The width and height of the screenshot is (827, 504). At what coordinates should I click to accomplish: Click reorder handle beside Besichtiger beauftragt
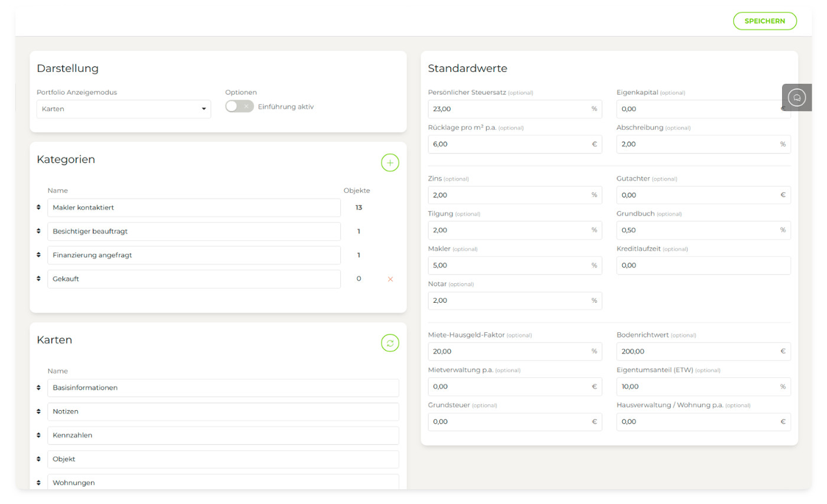(x=38, y=231)
